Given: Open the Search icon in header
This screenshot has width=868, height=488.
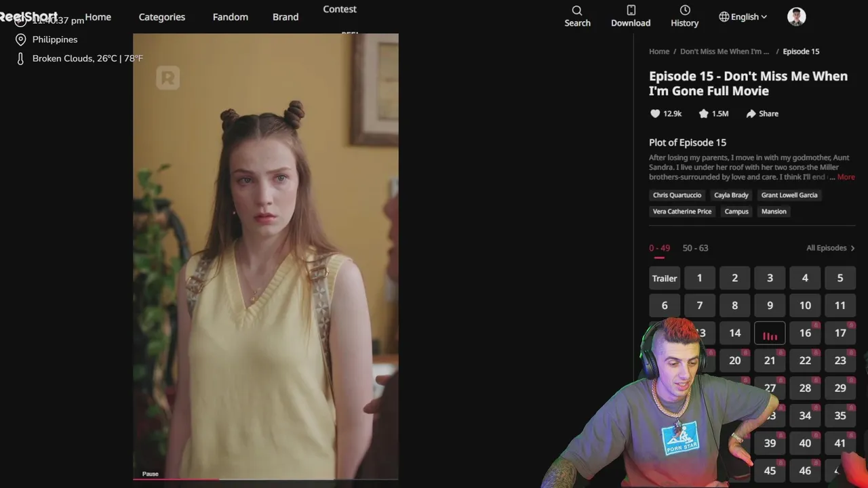Looking at the screenshot, I should 577,16.
